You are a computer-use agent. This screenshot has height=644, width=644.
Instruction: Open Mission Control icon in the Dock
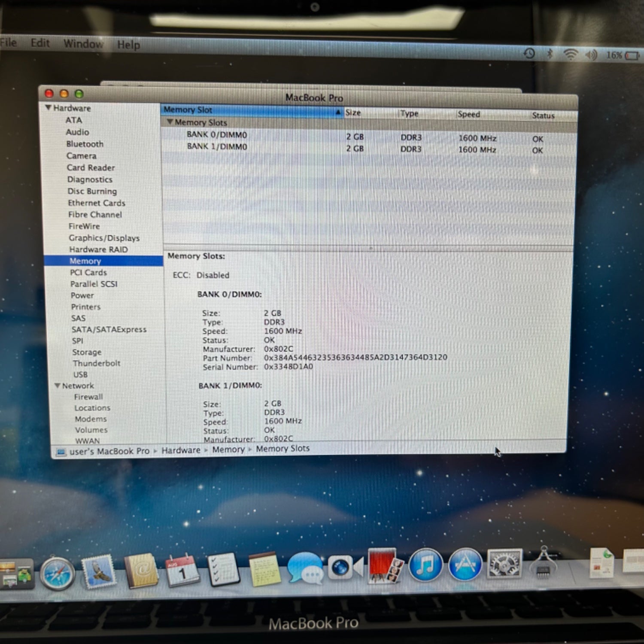tap(16, 574)
